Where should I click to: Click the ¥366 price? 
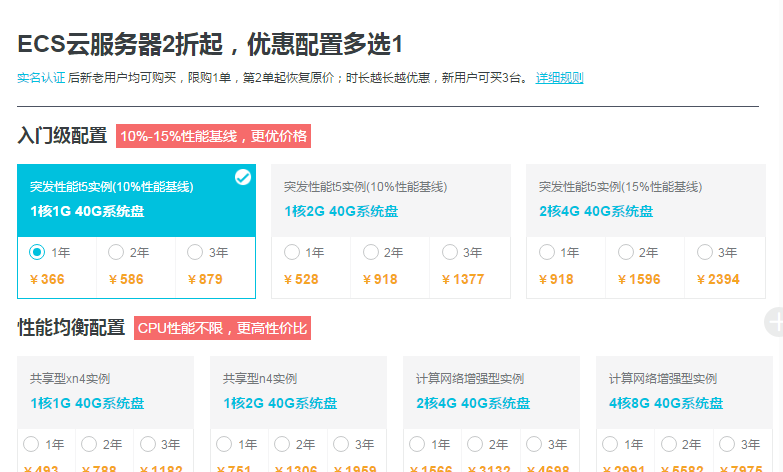[47, 279]
